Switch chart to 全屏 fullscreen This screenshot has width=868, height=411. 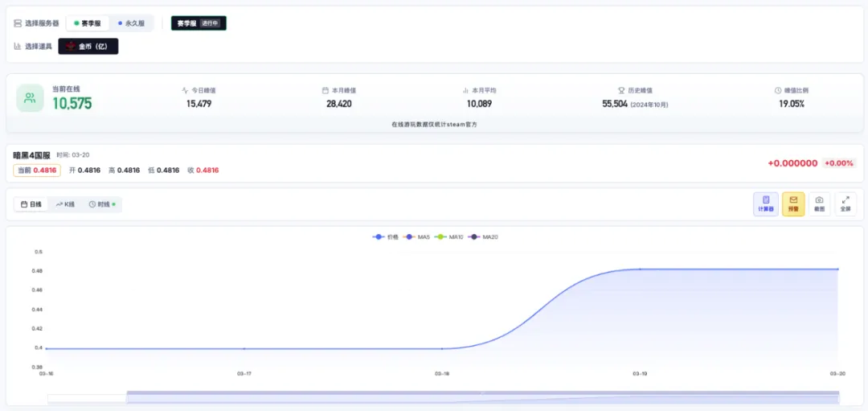845,203
